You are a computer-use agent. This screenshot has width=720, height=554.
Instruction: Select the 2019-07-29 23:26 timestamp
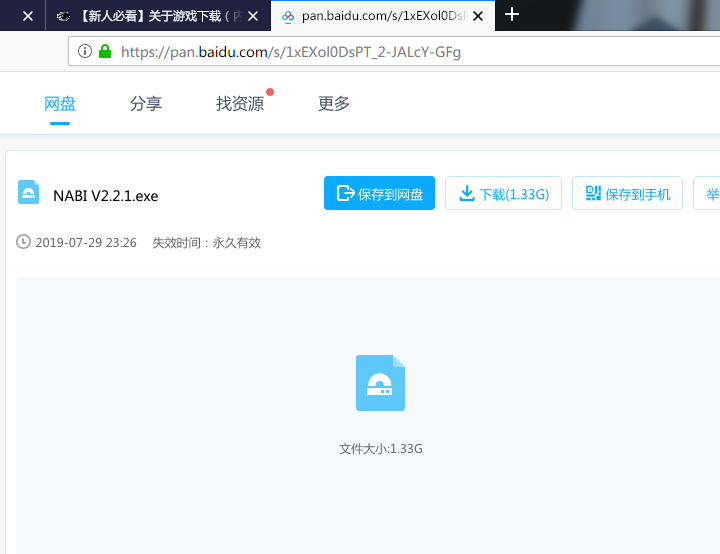tap(86, 243)
